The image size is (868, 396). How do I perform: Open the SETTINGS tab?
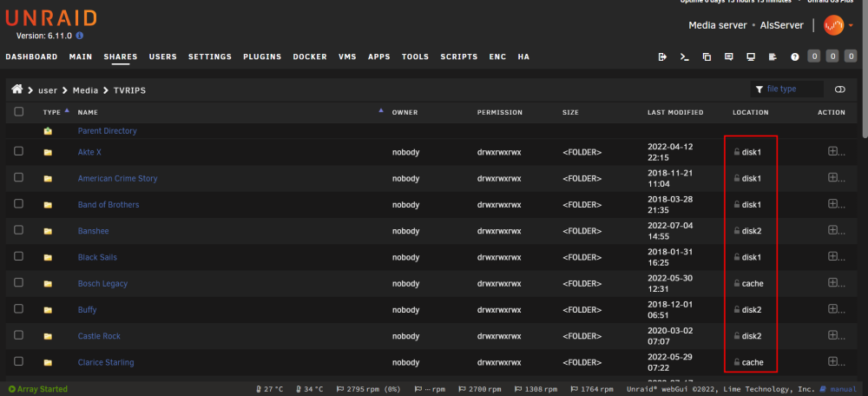point(210,56)
